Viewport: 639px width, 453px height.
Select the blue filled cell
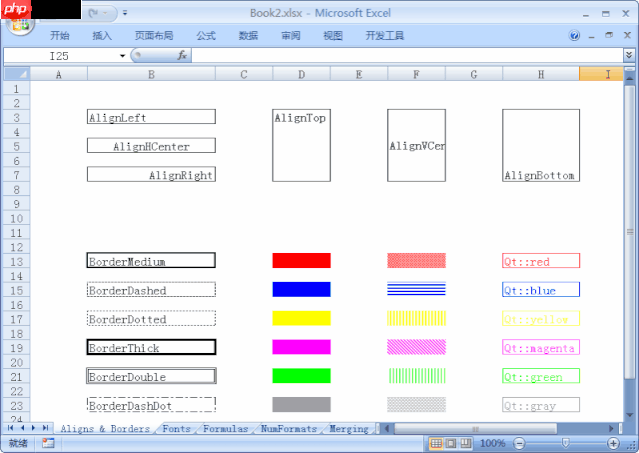pyautogui.click(x=302, y=289)
